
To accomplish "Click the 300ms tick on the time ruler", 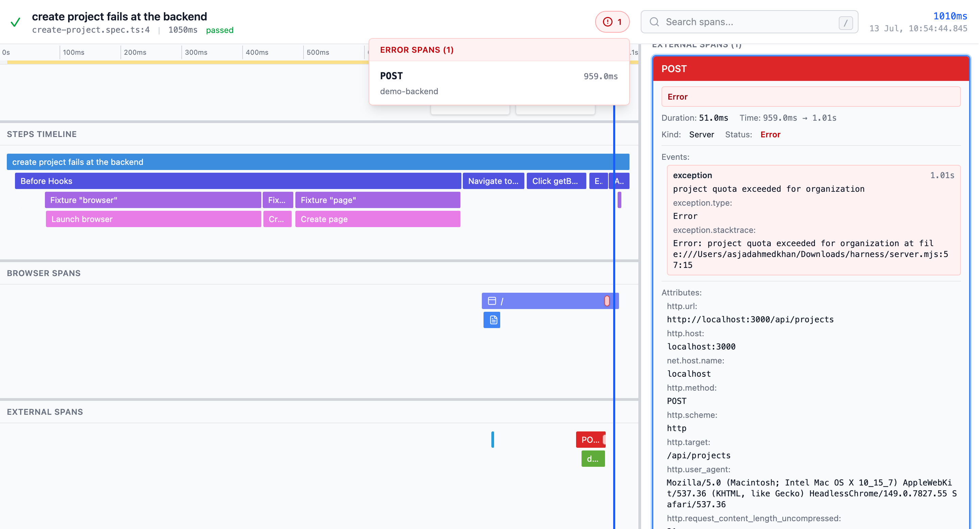I will click(x=196, y=52).
